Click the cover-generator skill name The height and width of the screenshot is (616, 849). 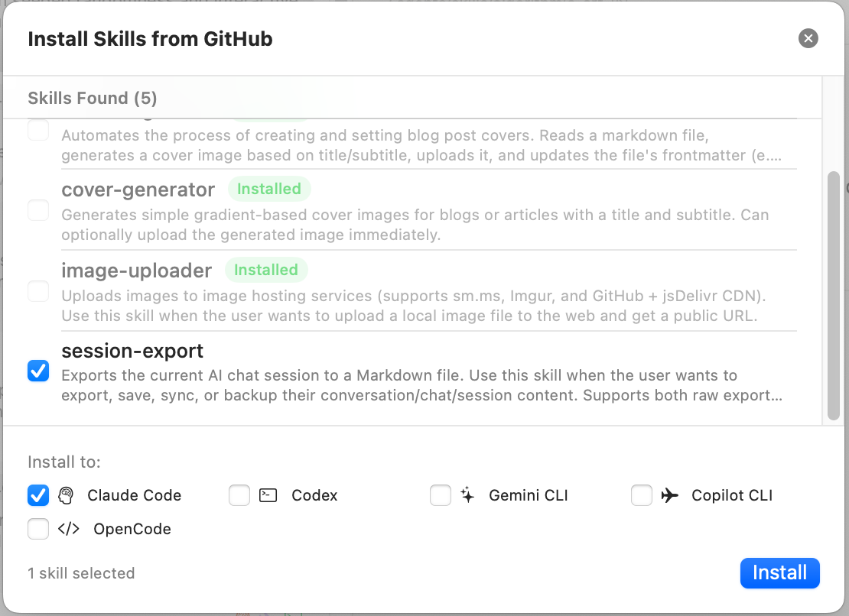138,189
